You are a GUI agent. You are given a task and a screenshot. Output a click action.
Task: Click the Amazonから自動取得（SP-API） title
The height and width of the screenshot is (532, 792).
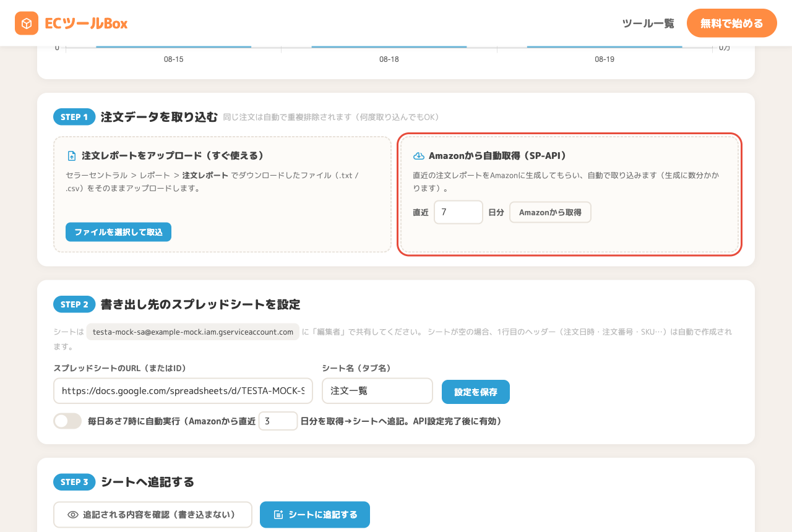[497, 156]
